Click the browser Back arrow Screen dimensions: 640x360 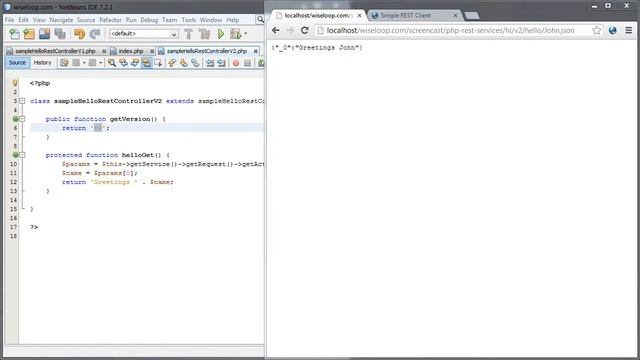276,30
